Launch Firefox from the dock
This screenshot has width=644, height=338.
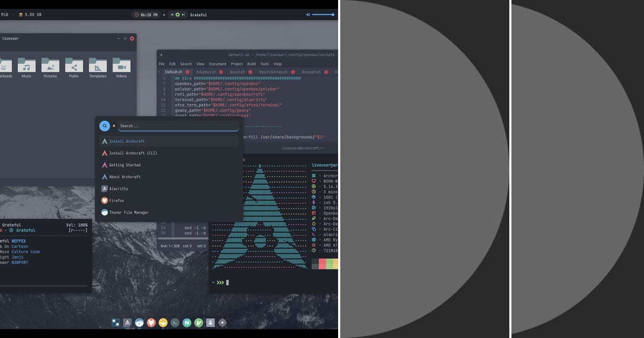pyautogui.click(x=151, y=322)
